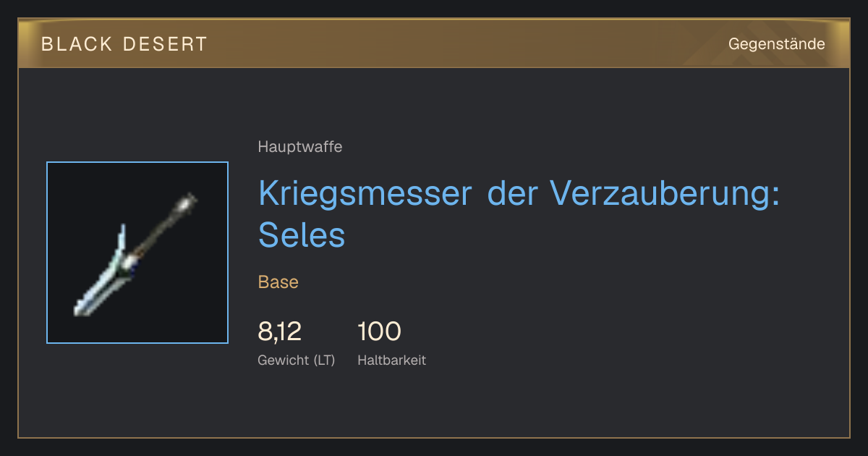Click the word Verzauberung in the title
868x456 pixels.
(665, 193)
